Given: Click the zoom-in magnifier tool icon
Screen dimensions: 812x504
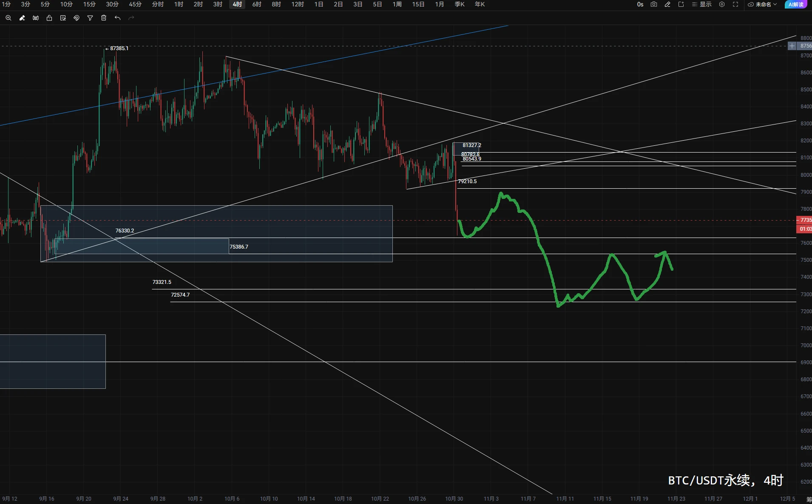Looking at the screenshot, I should coord(9,18).
